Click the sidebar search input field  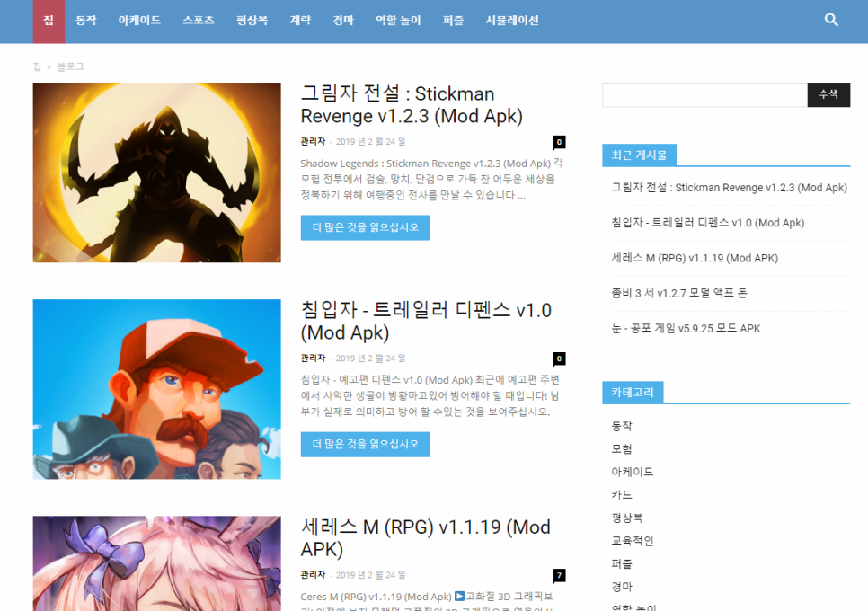[704, 94]
